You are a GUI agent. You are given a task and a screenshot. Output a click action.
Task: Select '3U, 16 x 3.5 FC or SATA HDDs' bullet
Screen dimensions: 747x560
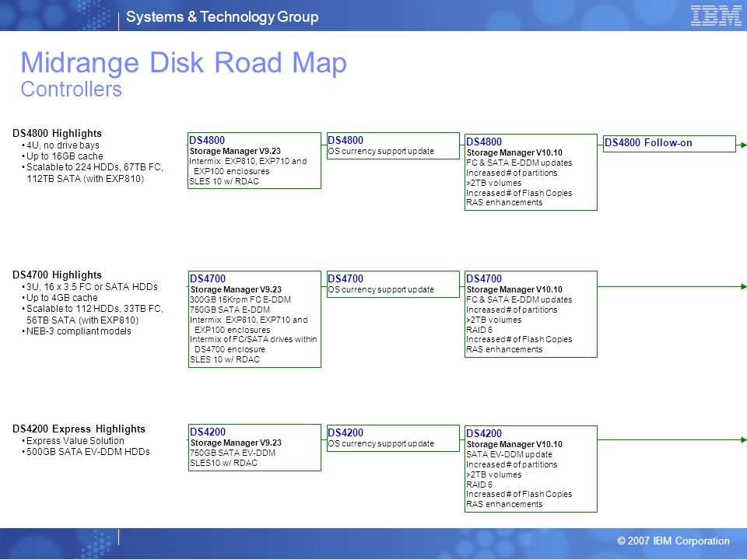92,287
